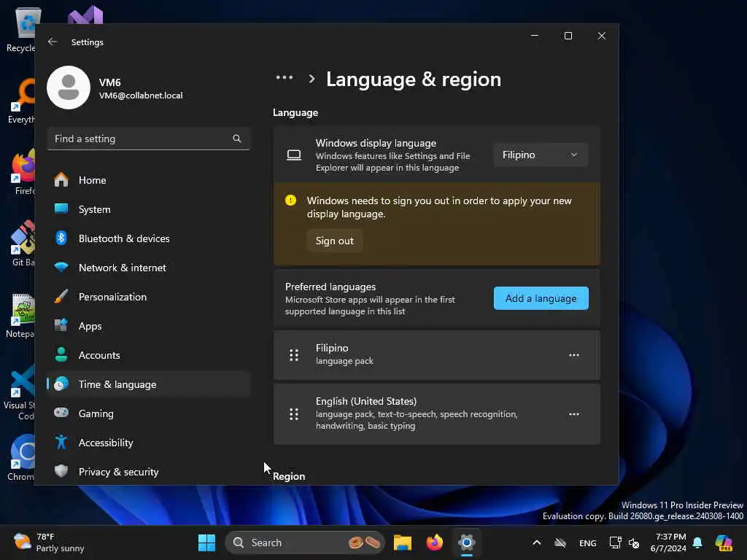The width and height of the screenshot is (747, 560).
Task: Select Time & language in sidebar
Action: coord(149,384)
